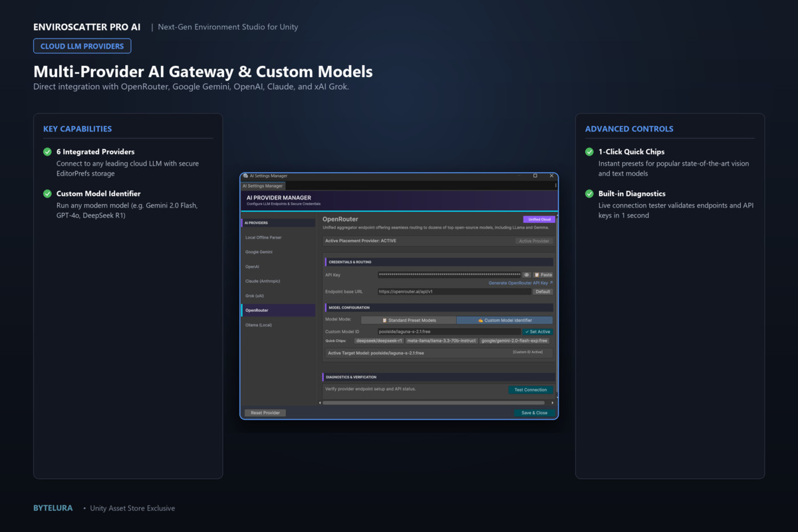Click the Save & Close button
Image resolution: width=798 pixels, height=532 pixels.
coord(534,412)
